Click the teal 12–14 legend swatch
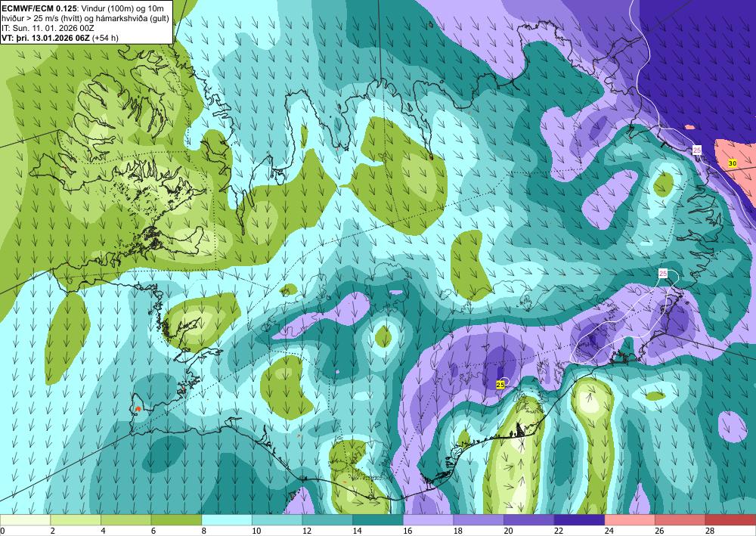 (327, 520)
